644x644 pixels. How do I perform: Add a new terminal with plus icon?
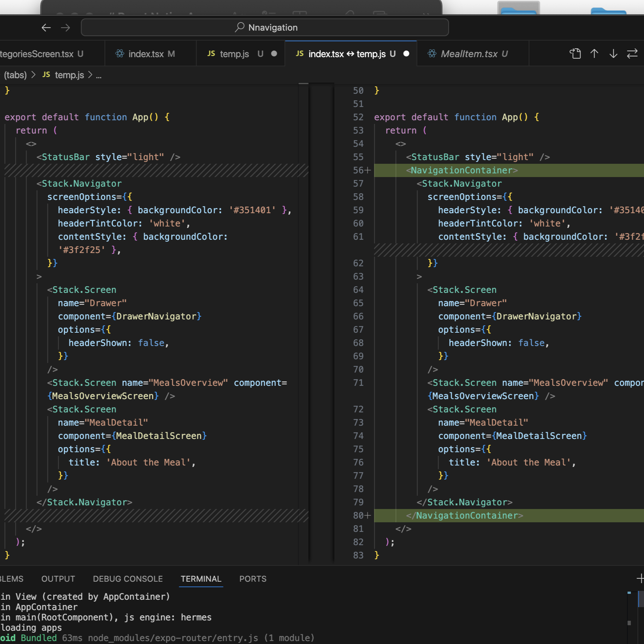(x=640, y=578)
